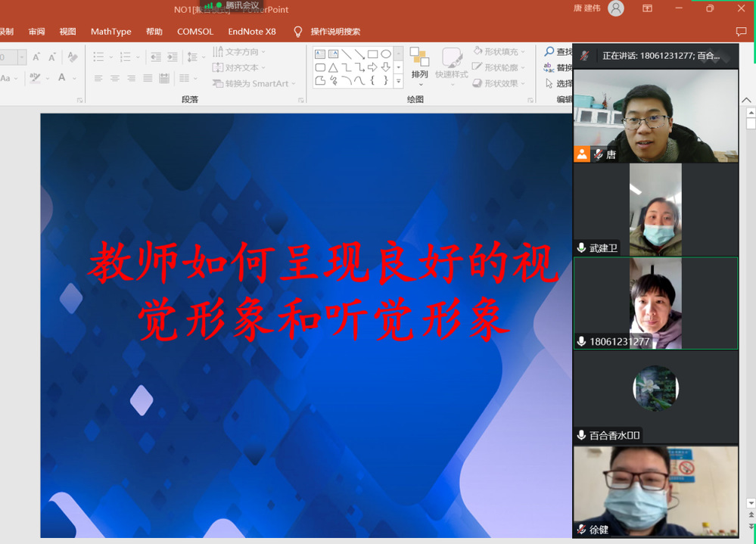Open the 视图 view tab
Screen dimensions: 756x544
[68, 32]
